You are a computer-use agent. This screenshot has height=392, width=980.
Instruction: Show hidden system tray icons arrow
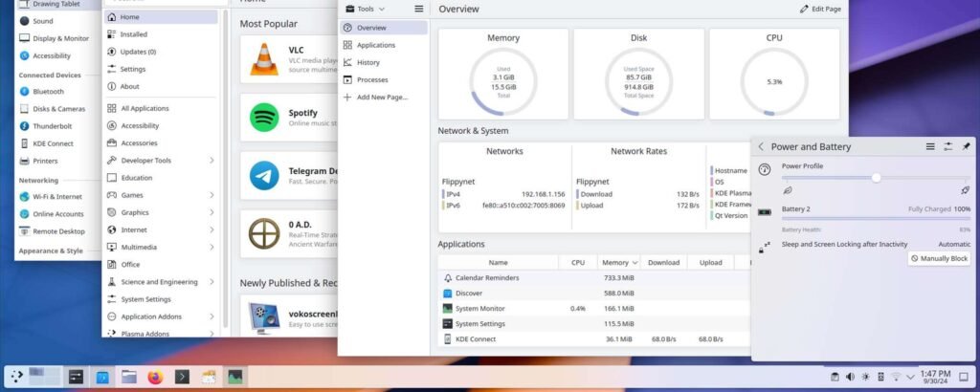(909, 377)
